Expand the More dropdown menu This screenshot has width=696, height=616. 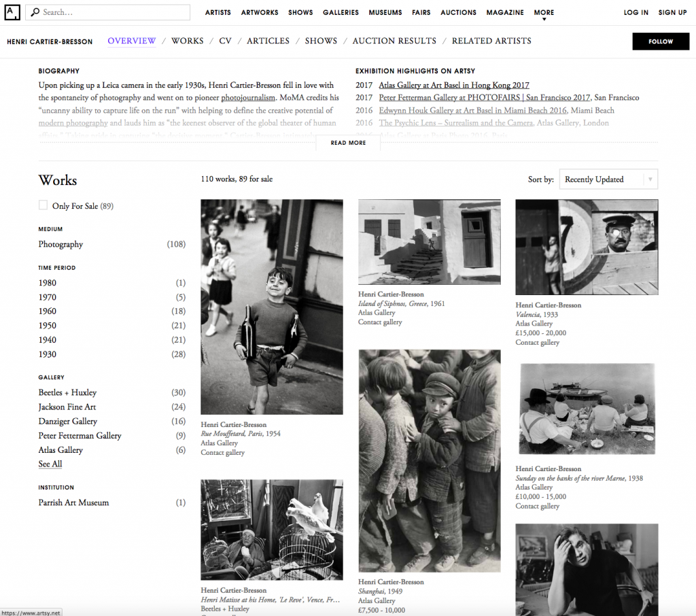tap(544, 14)
